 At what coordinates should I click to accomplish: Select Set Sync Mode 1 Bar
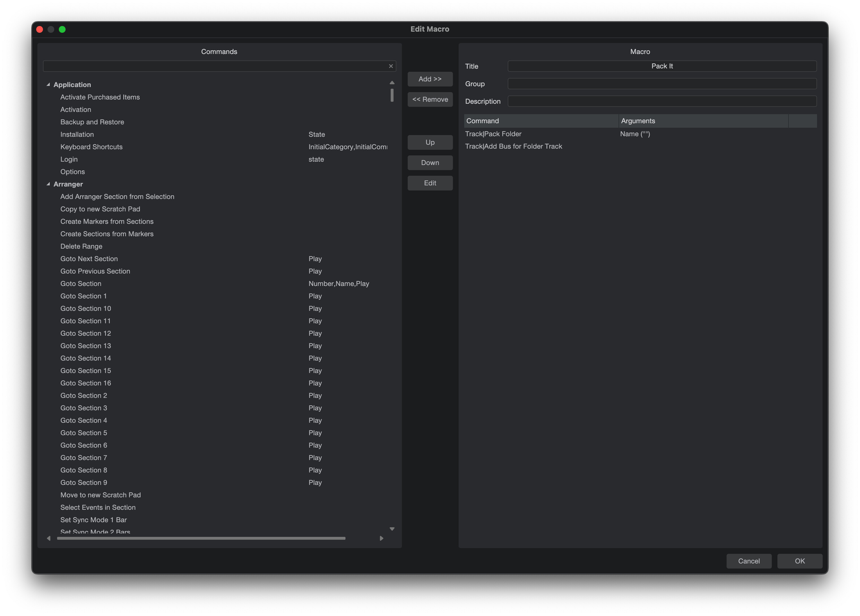[94, 520]
